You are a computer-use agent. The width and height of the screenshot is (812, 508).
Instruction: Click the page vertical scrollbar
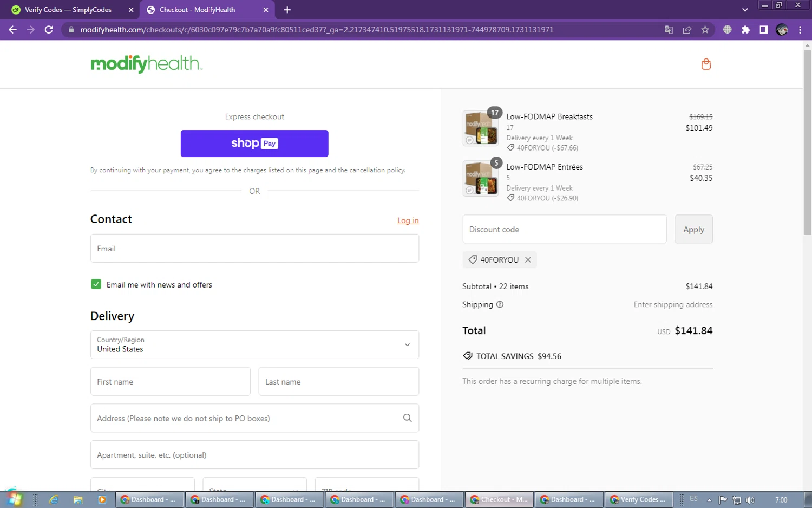(x=807, y=142)
